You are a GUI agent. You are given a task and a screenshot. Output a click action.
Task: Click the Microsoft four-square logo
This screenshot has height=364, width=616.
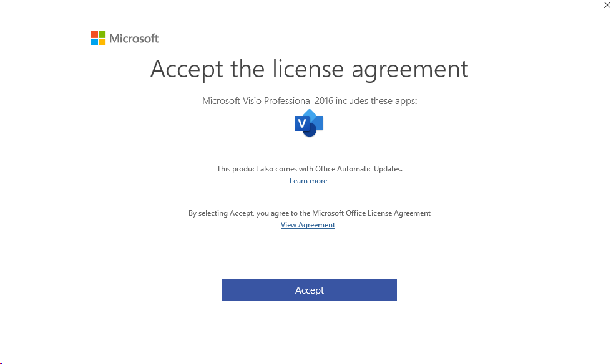pyautogui.click(x=98, y=39)
